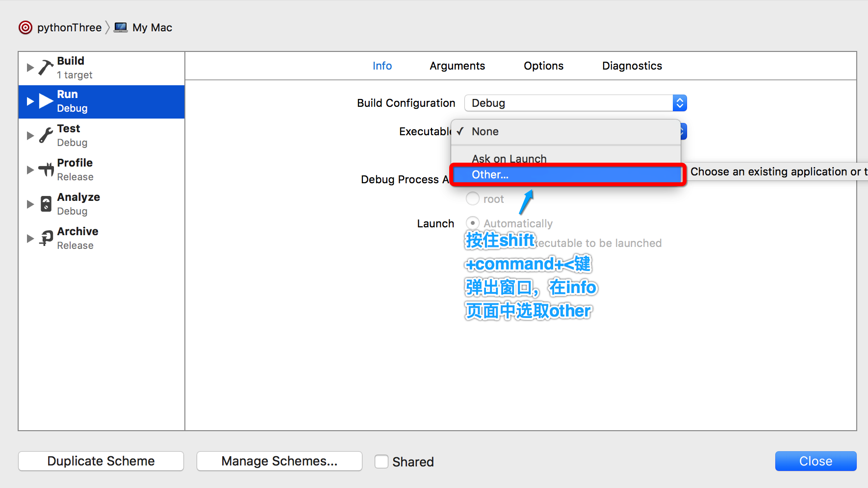Switch to the Arguments tab
868x488 pixels.
tap(457, 66)
